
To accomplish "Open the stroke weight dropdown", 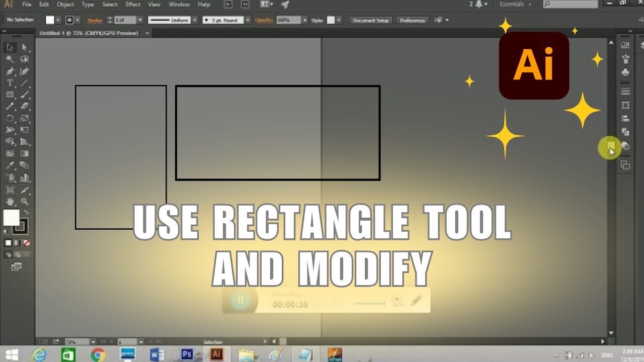I will (139, 20).
